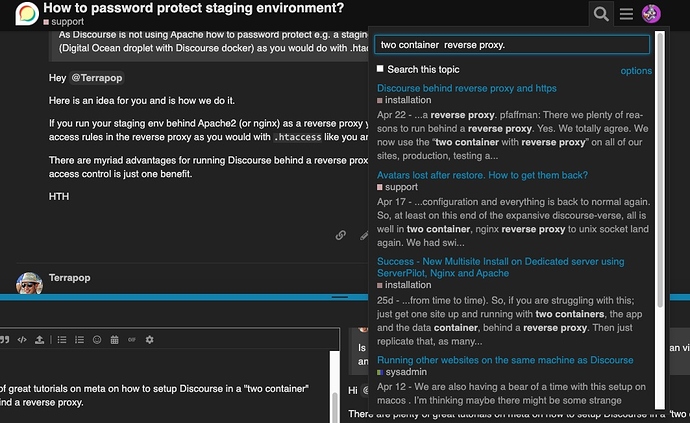
Task: Insert a bulleted list in composer
Action: coord(62,340)
